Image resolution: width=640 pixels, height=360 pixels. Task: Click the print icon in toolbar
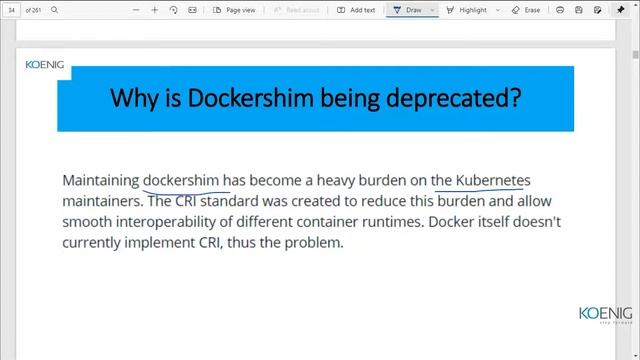click(560, 10)
